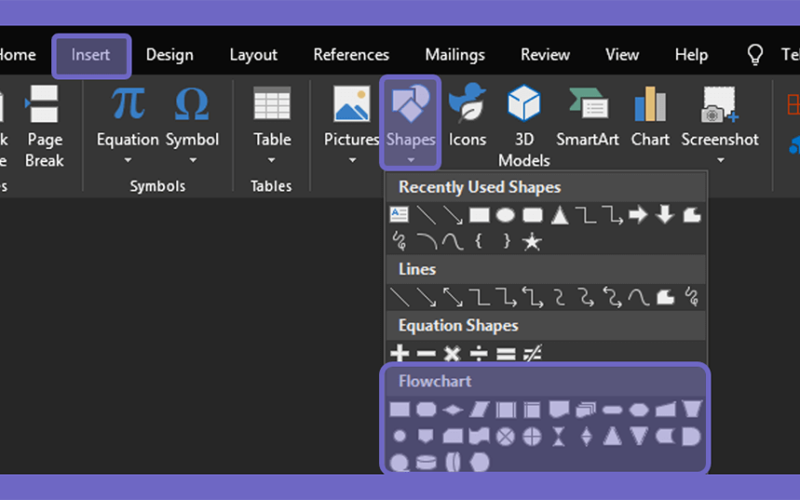
Task: Open the Icons gallery button
Action: tap(467, 115)
